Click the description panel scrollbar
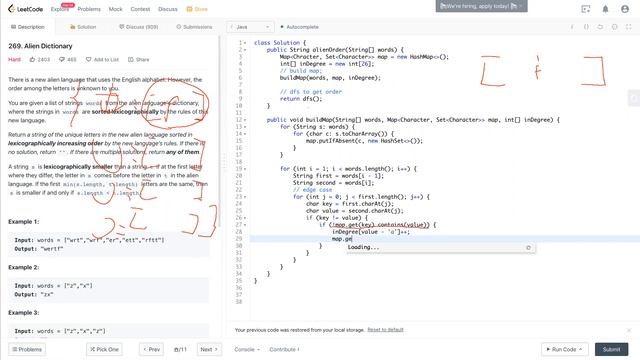 point(220,131)
